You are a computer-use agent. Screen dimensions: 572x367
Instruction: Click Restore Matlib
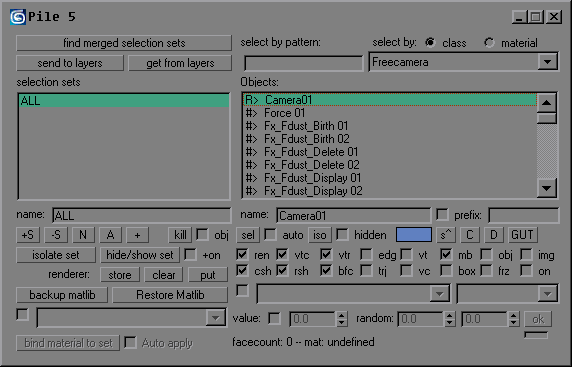click(x=170, y=295)
